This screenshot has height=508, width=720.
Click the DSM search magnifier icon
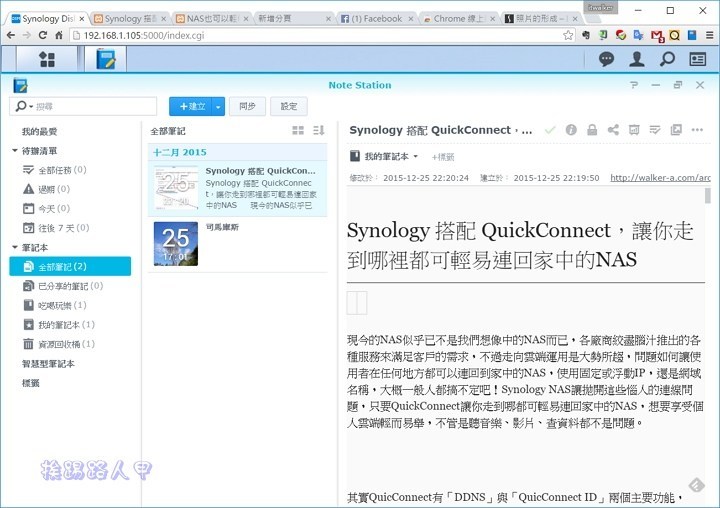tap(667, 59)
